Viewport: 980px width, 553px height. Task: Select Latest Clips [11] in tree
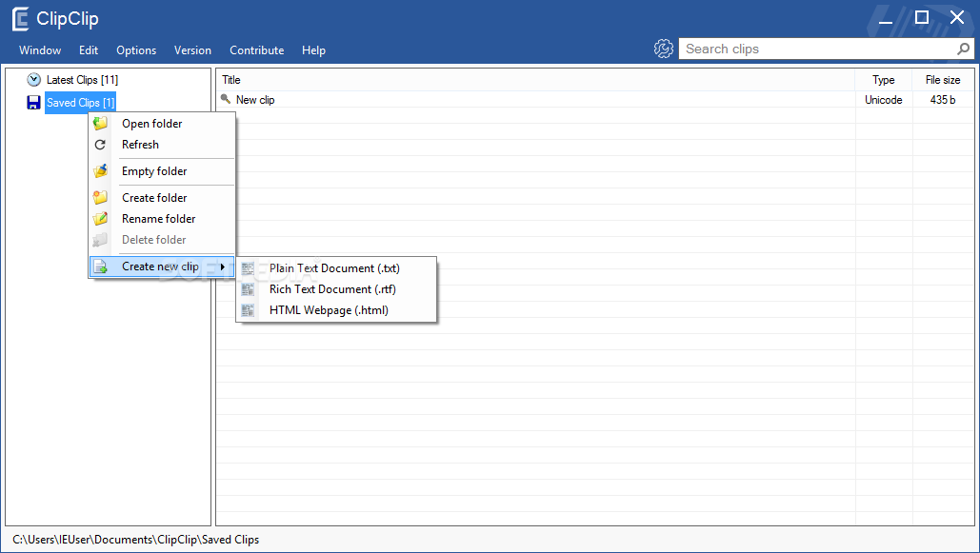pos(82,80)
